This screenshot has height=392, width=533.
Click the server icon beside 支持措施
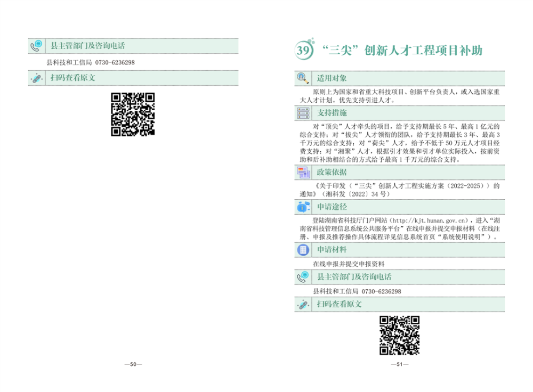coord(303,113)
